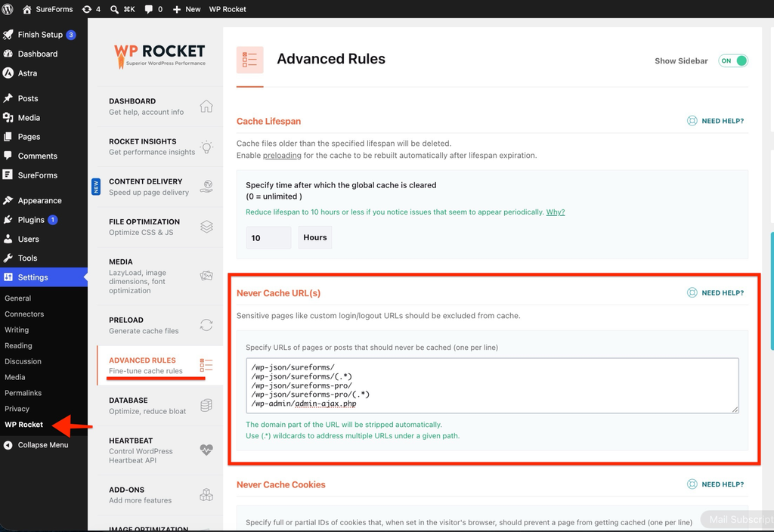The width and height of the screenshot is (774, 532).
Task: Click the Rocket Insights lightbulb icon
Action: (x=206, y=147)
